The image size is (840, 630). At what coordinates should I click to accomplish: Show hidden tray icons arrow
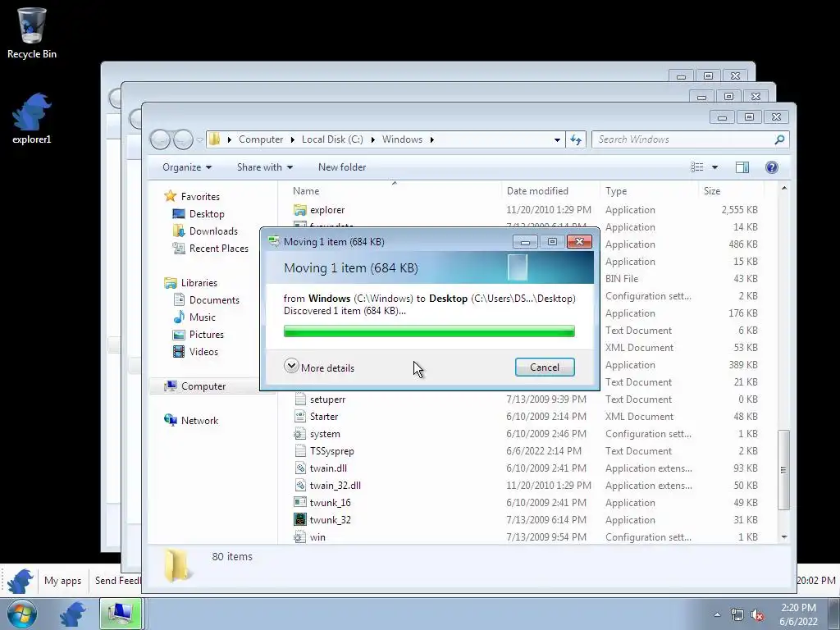pyautogui.click(x=717, y=614)
